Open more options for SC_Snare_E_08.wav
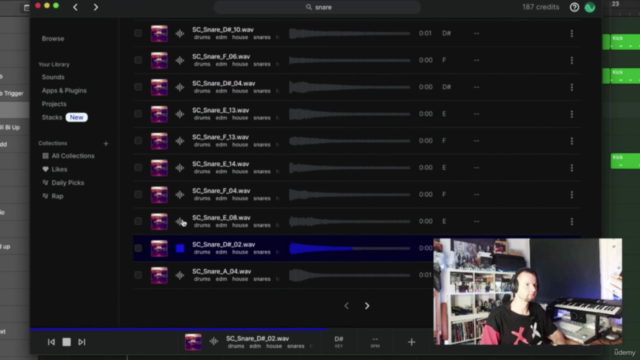The height and width of the screenshot is (360, 640). 571,222
